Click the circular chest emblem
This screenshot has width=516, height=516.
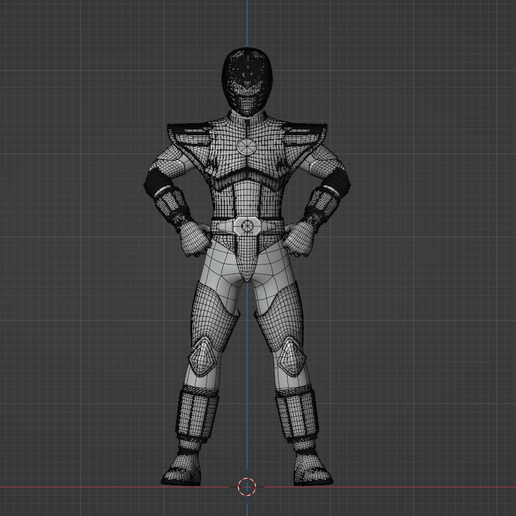(x=247, y=146)
